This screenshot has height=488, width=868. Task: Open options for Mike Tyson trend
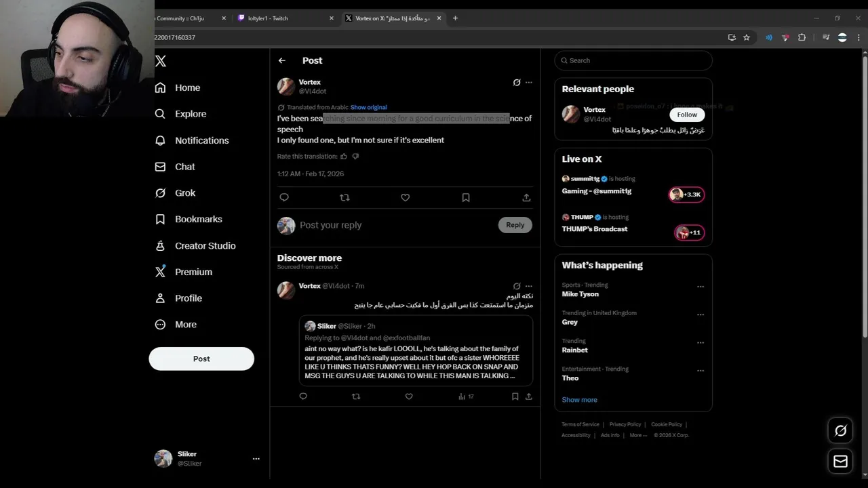click(701, 287)
